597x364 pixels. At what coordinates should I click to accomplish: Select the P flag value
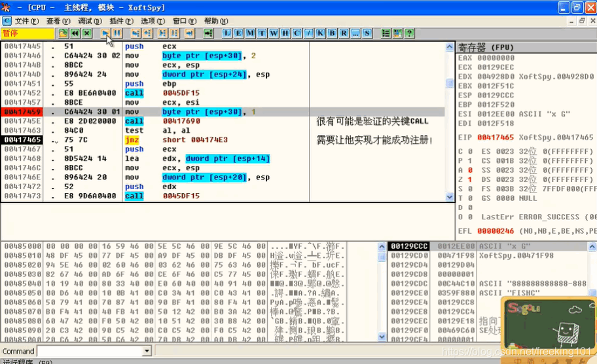tap(470, 160)
